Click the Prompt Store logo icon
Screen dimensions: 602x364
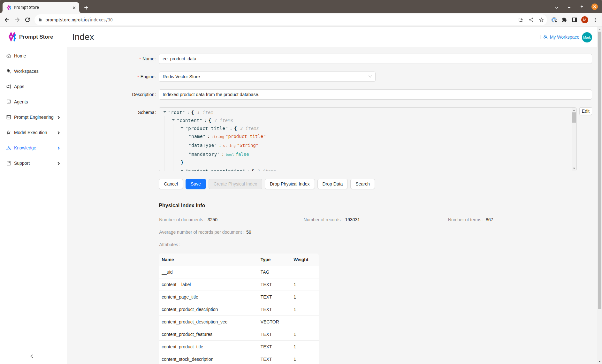tap(12, 37)
